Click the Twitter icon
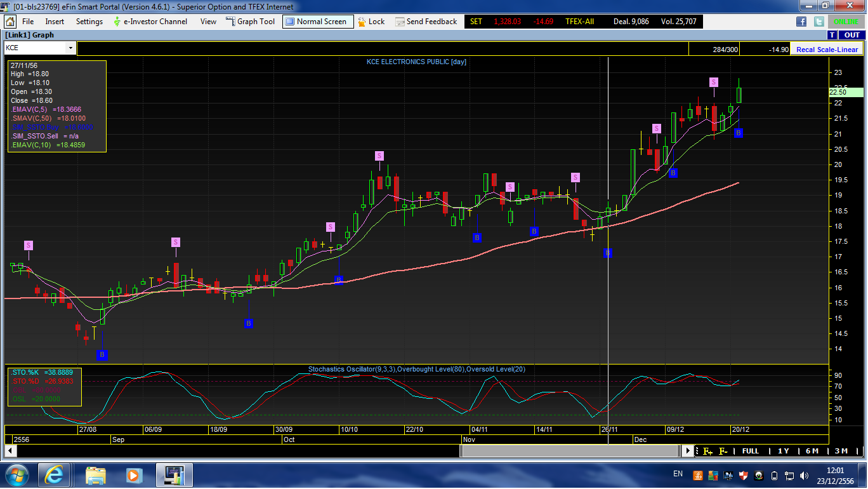This screenshot has height=489, width=868. (x=819, y=22)
